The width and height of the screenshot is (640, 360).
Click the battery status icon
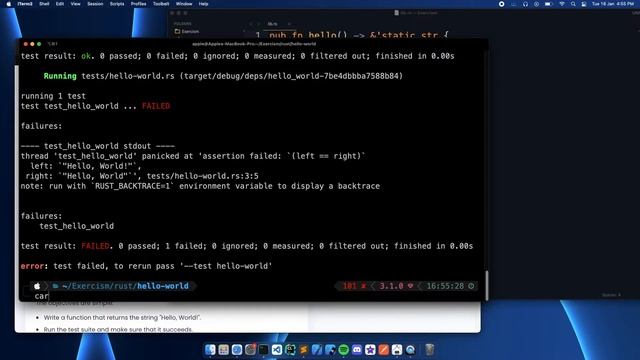pyautogui.click(x=549, y=4)
